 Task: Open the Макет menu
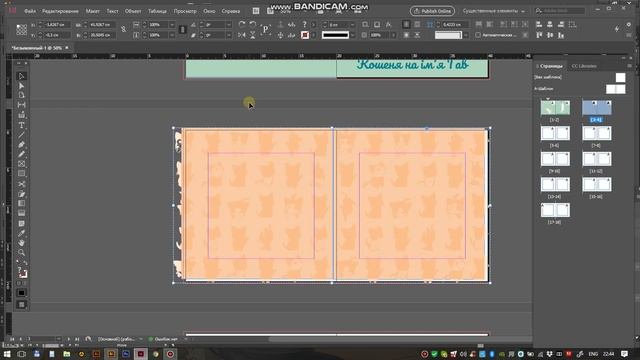(93, 11)
